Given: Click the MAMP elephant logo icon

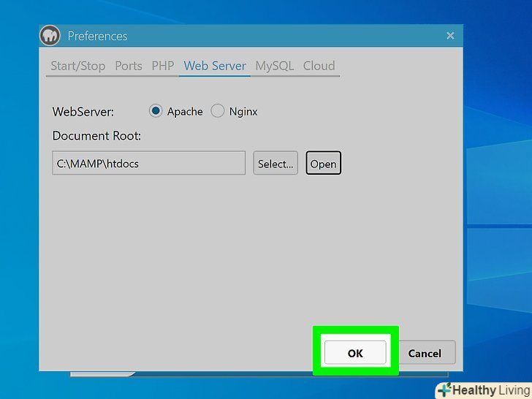Looking at the screenshot, I should coord(50,35).
